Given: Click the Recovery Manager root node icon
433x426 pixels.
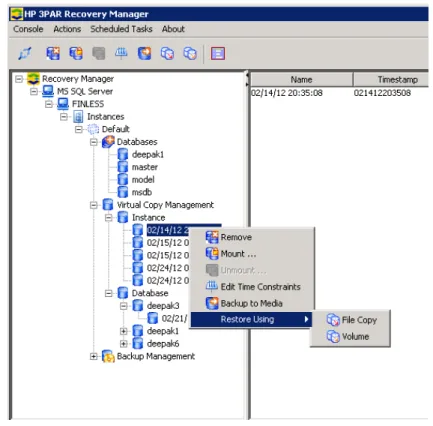Looking at the screenshot, I should 33,79.
